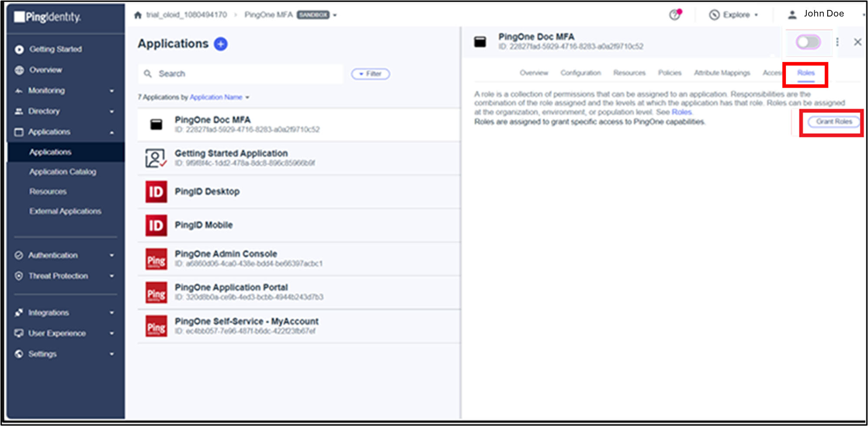Image resolution: width=868 pixels, height=426 pixels.
Task: Switch to the Configuration tab
Action: coord(581,73)
